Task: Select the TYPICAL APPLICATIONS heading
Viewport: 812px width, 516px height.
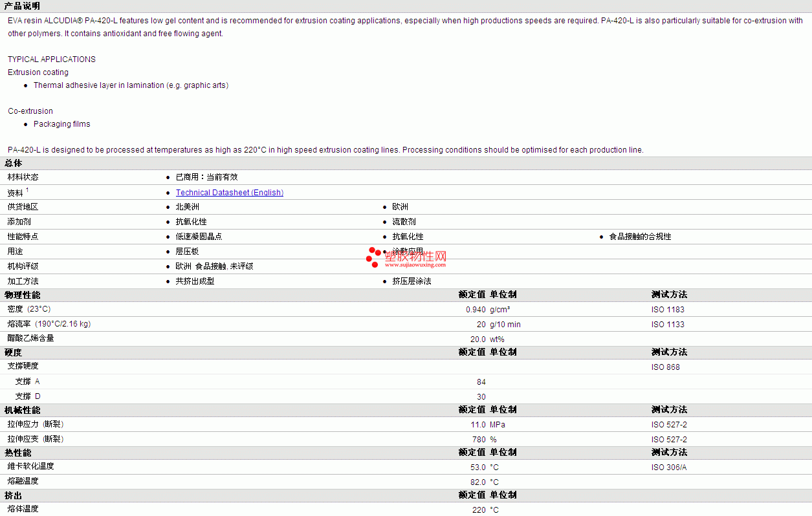Action: pyautogui.click(x=52, y=59)
